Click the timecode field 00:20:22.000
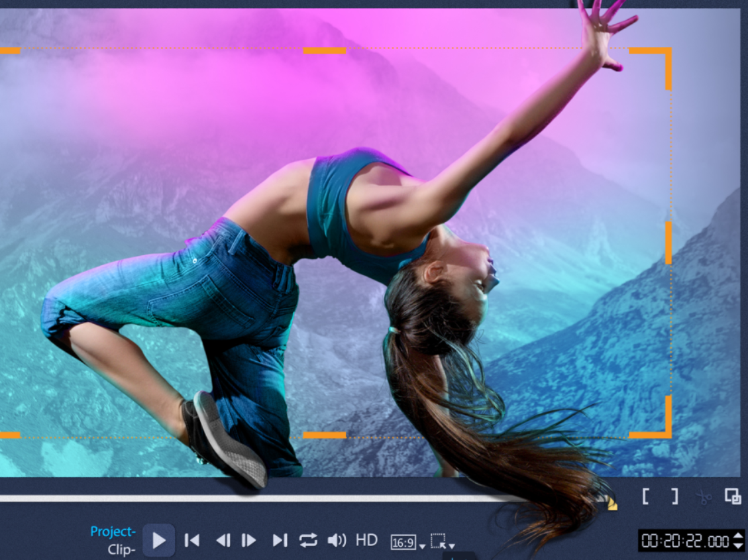 pos(686,541)
